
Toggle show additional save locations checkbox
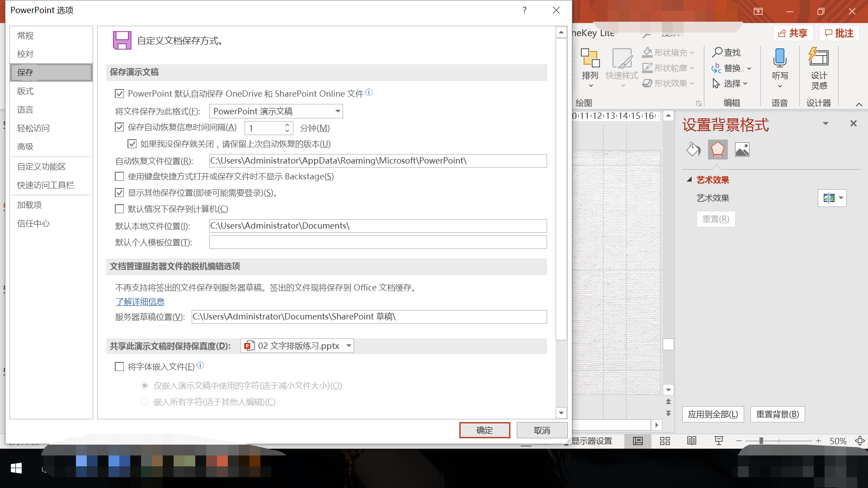(x=119, y=193)
